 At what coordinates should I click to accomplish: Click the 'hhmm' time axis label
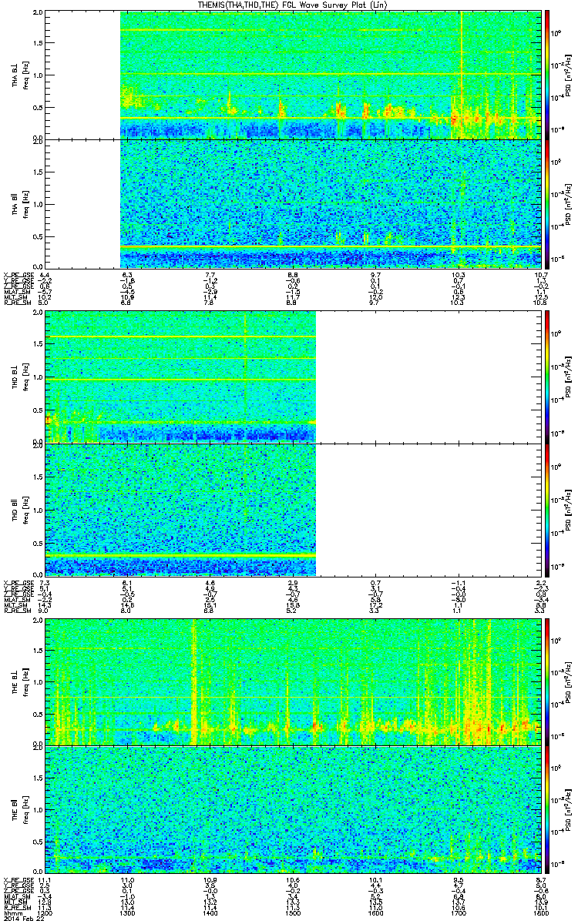tap(12, 913)
